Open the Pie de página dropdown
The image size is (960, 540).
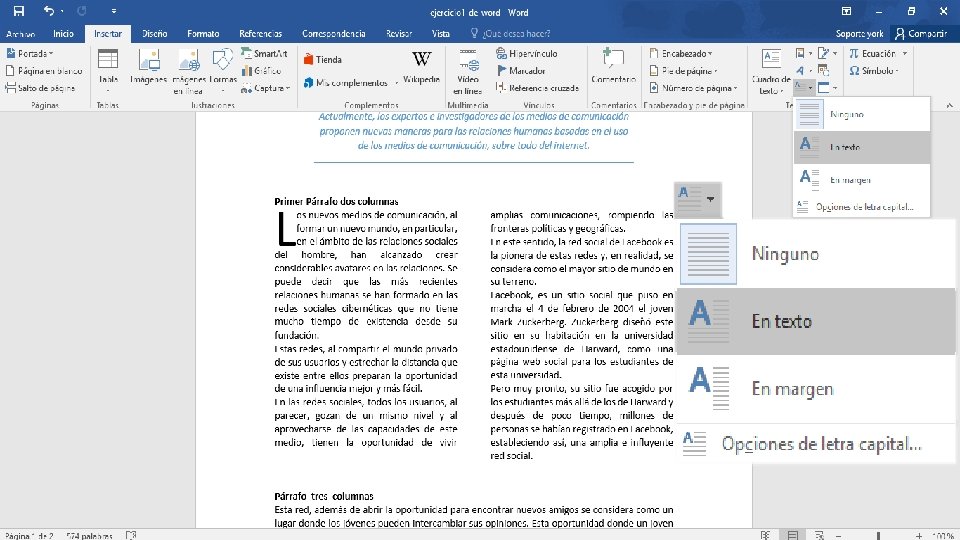[683, 70]
